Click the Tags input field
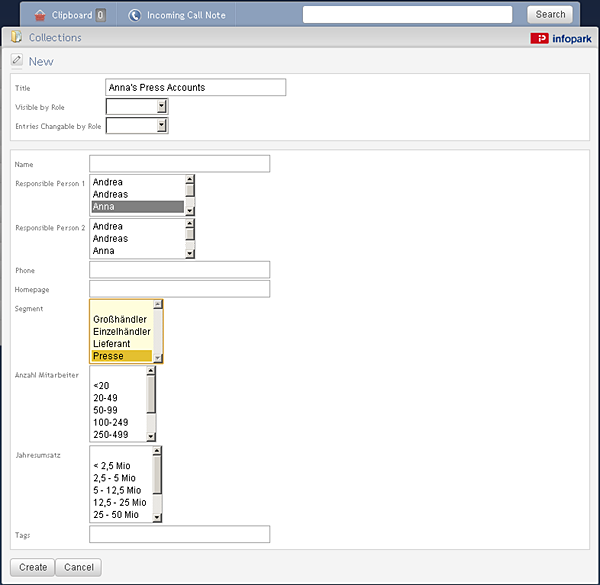600x585 pixels. pos(179,534)
